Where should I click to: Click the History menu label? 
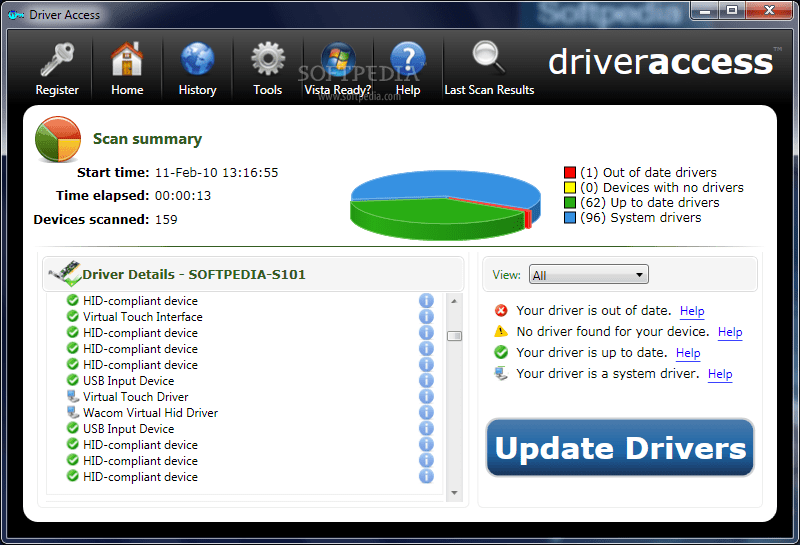(x=197, y=90)
